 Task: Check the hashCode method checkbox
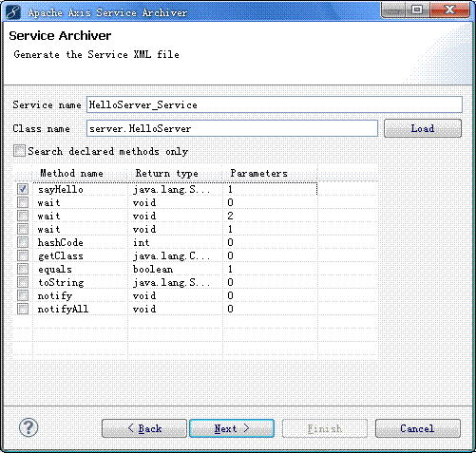(23, 242)
